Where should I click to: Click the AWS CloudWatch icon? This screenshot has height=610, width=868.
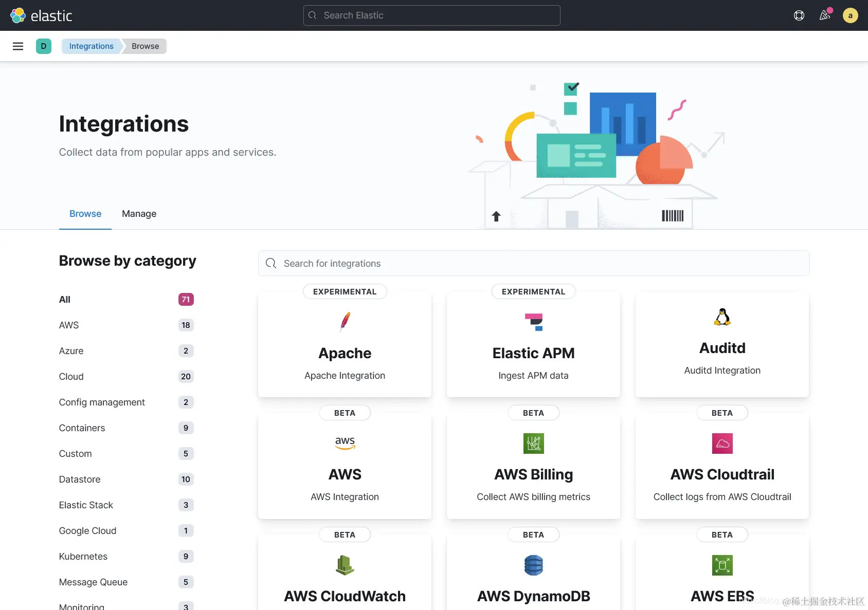(345, 565)
